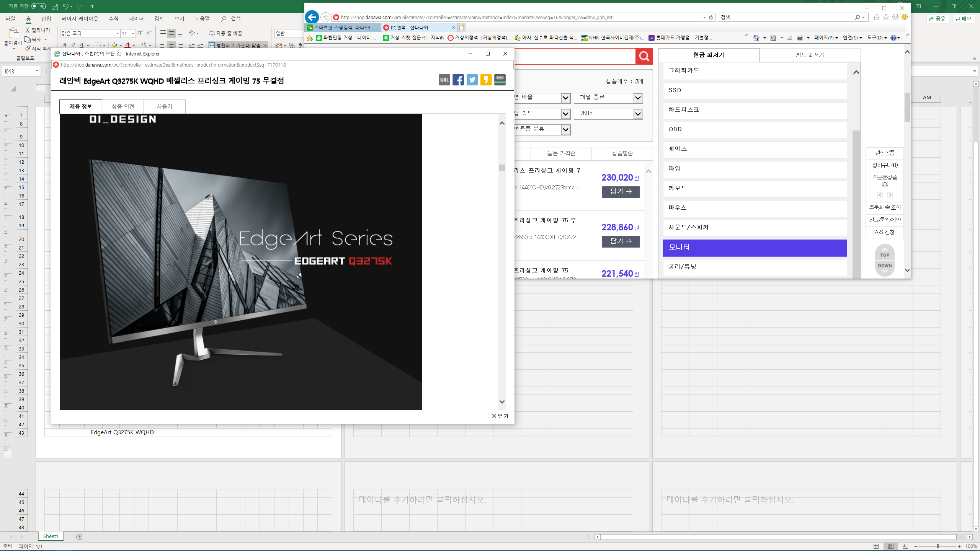The height and width of the screenshot is (551, 980).
Task: Click the Excel undo arrow
Action: 65,7
